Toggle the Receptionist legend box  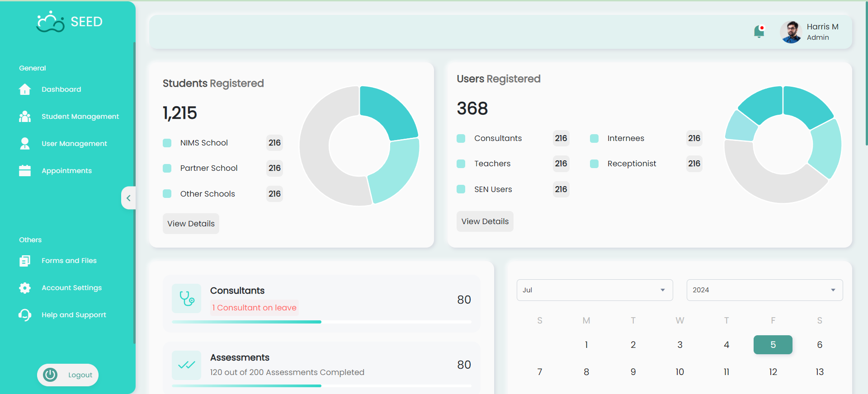tap(594, 164)
